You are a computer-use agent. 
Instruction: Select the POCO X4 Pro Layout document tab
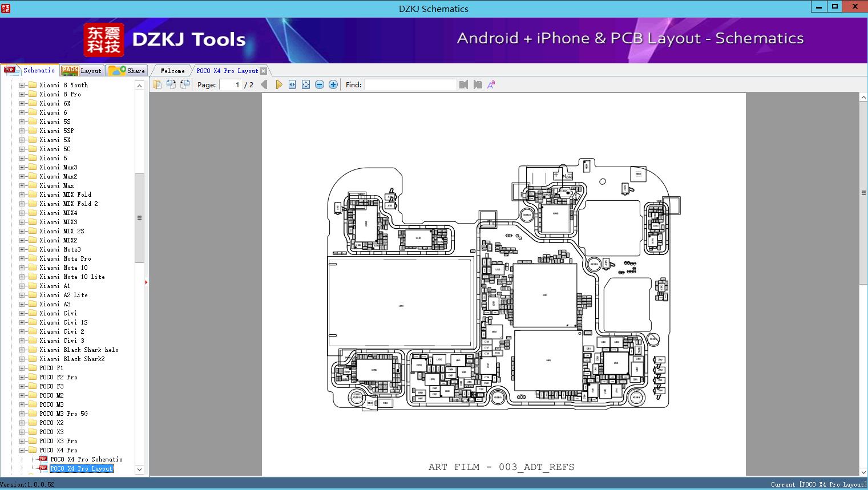[x=227, y=71]
